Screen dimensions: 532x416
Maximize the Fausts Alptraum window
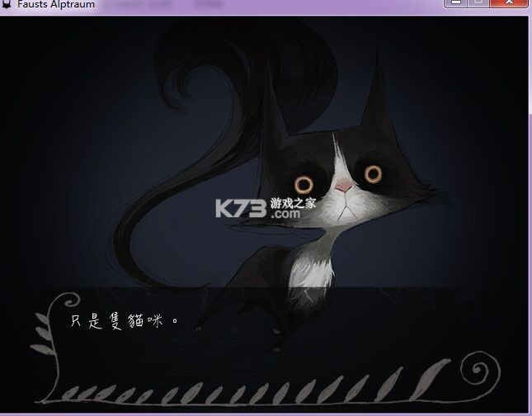pyautogui.click(x=478, y=3)
